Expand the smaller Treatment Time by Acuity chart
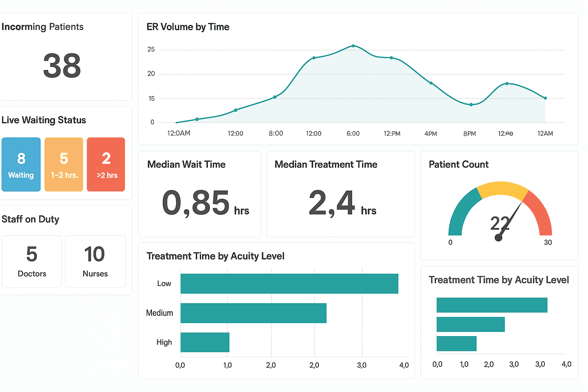The width and height of the screenshot is (588, 392). (x=499, y=322)
